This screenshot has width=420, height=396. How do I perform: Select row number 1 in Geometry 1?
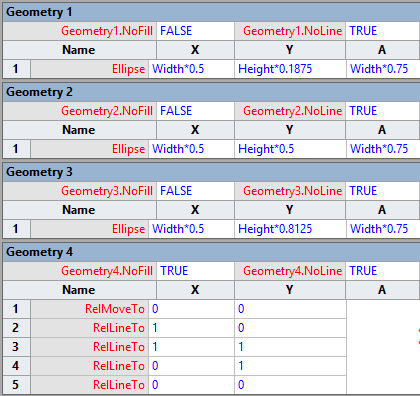tap(16, 69)
